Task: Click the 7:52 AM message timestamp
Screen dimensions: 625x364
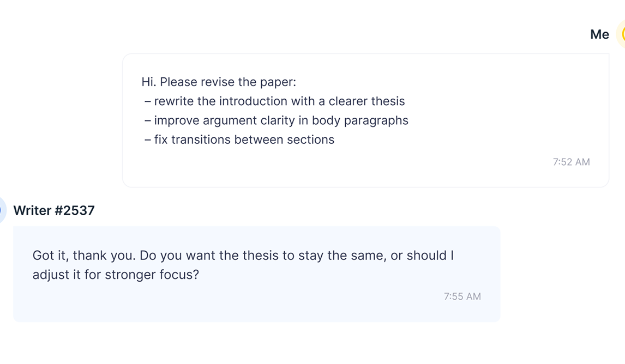Action: coord(571,162)
